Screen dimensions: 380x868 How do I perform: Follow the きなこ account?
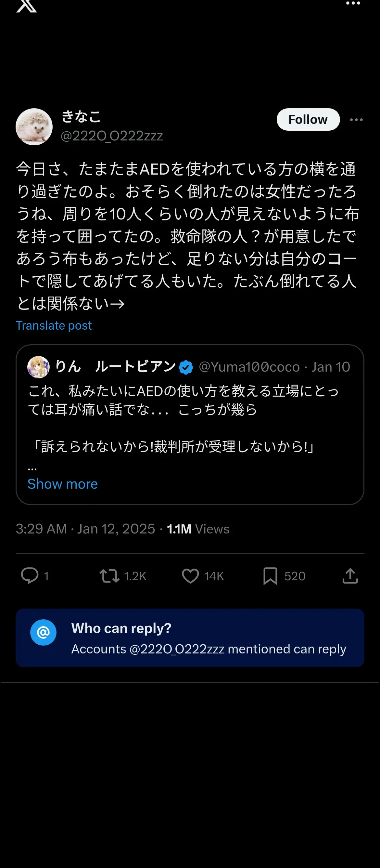tap(308, 119)
